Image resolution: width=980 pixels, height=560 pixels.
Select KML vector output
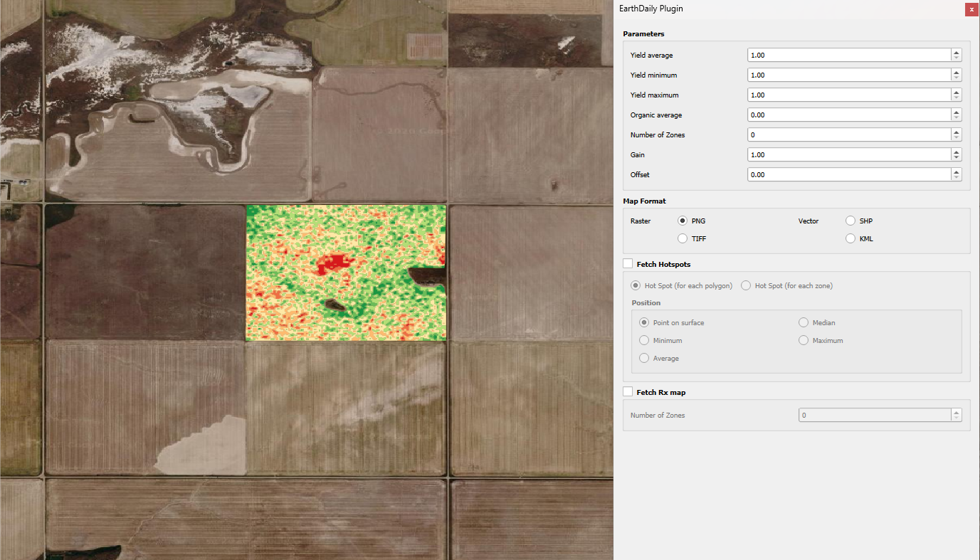(850, 238)
